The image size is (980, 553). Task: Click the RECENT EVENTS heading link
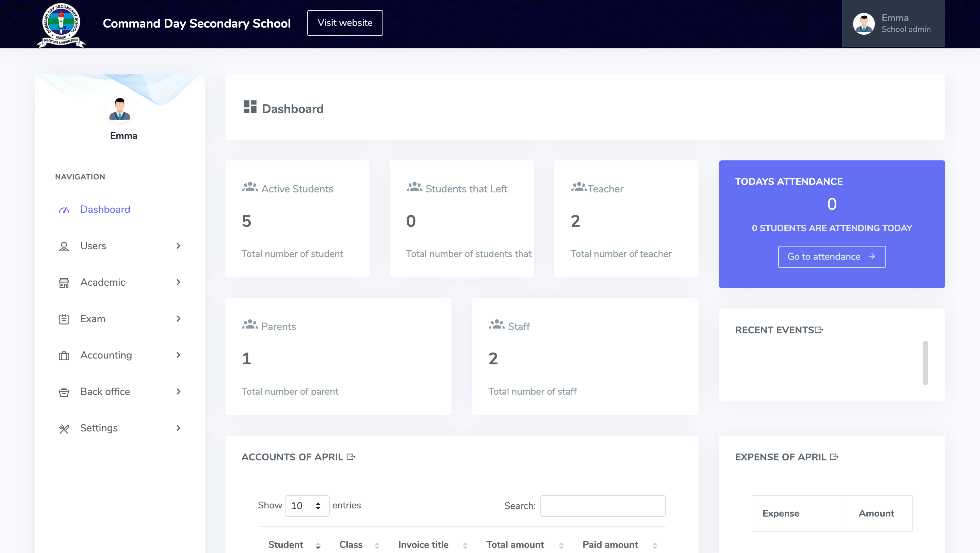779,330
